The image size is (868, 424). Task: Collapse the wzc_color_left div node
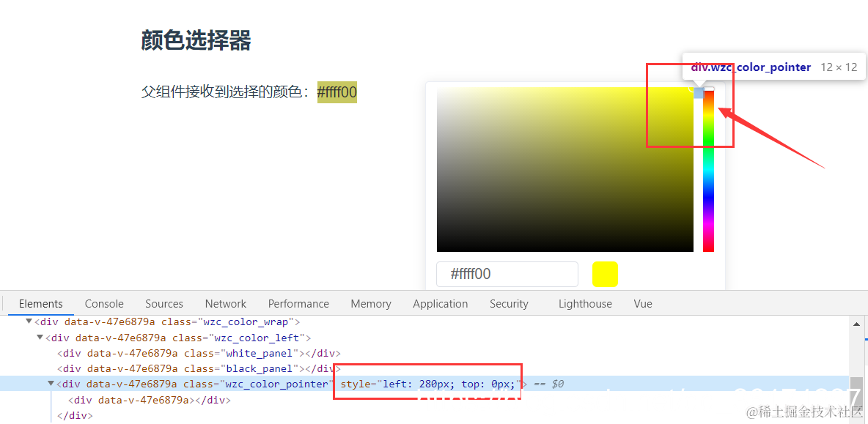pos(40,337)
